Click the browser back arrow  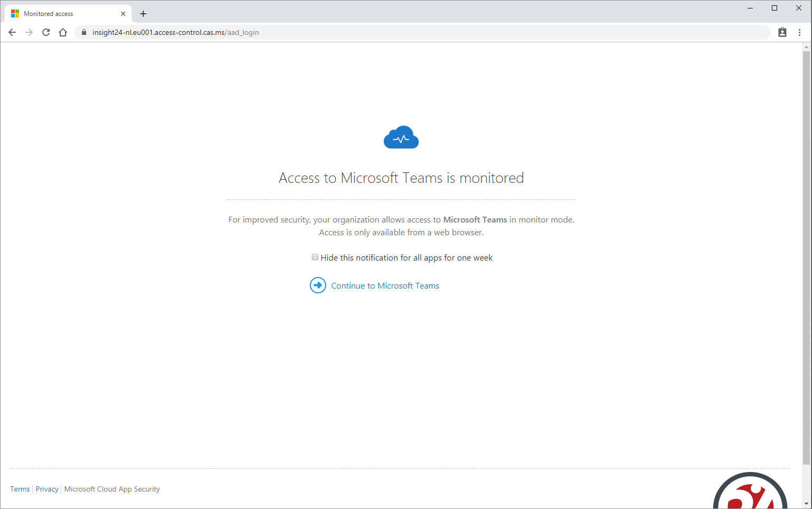pos(12,32)
